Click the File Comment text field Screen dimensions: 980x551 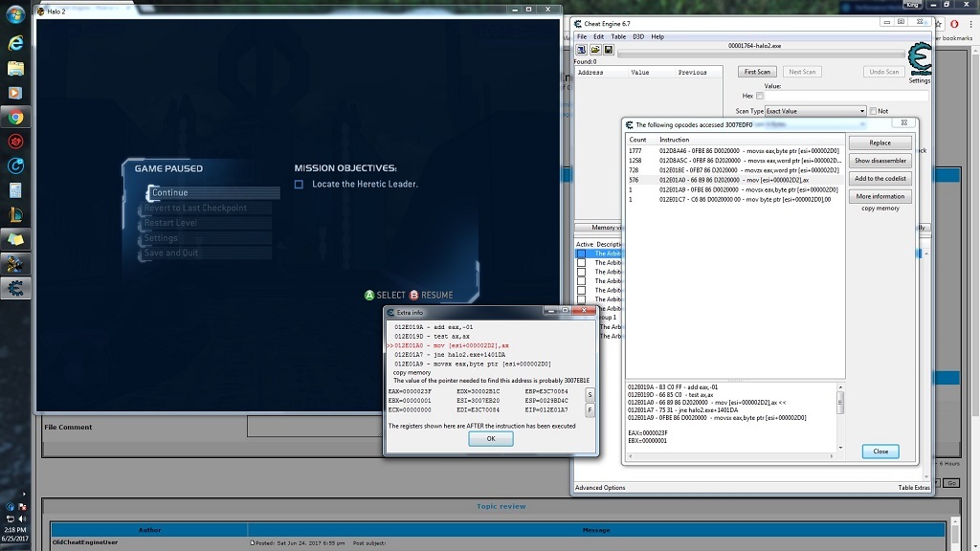click(315, 427)
